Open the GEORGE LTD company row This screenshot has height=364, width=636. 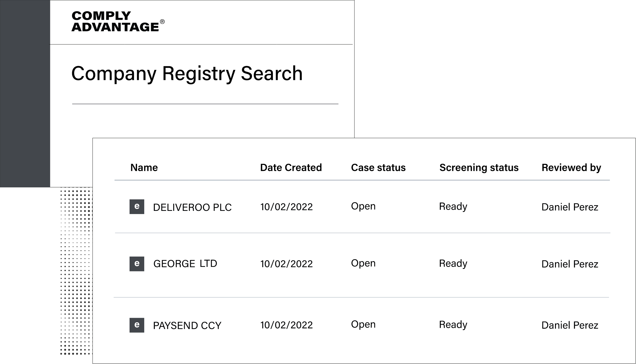pyautogui.click(x=362, y=265)
